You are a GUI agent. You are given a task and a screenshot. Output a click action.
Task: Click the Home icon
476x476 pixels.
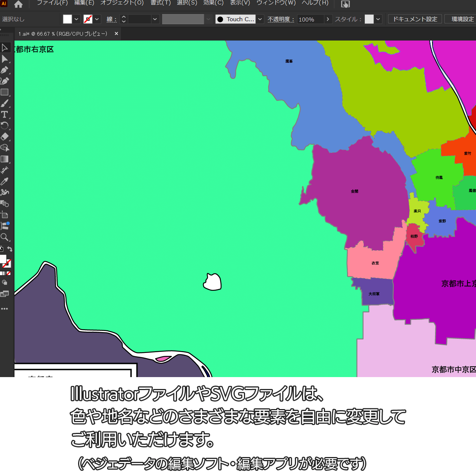[18, 4]
